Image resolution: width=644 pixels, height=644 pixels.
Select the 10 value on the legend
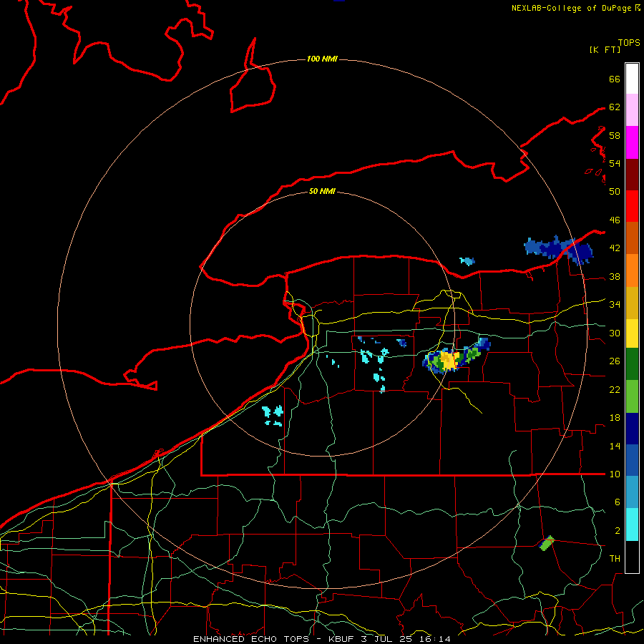click(x=615, y=474)
